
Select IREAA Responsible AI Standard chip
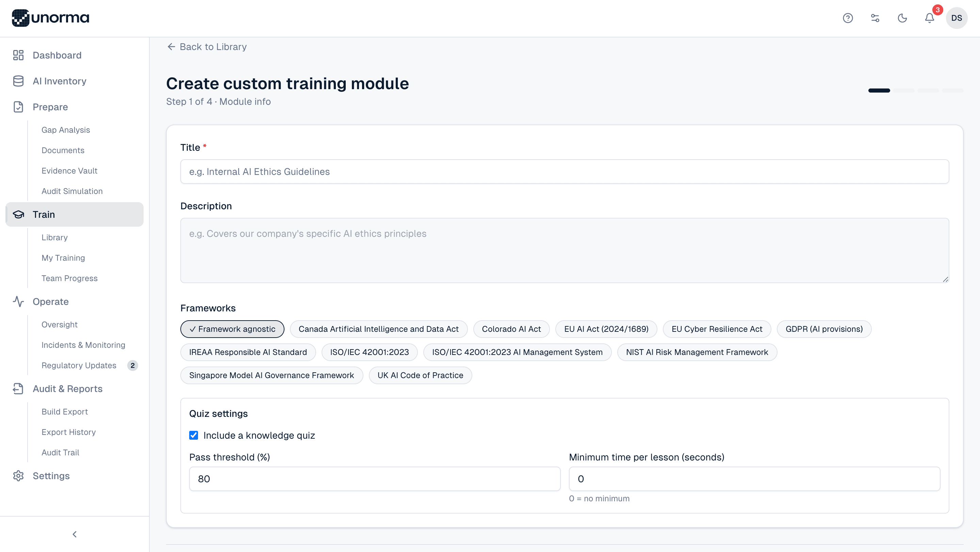(x=248, y=352)
